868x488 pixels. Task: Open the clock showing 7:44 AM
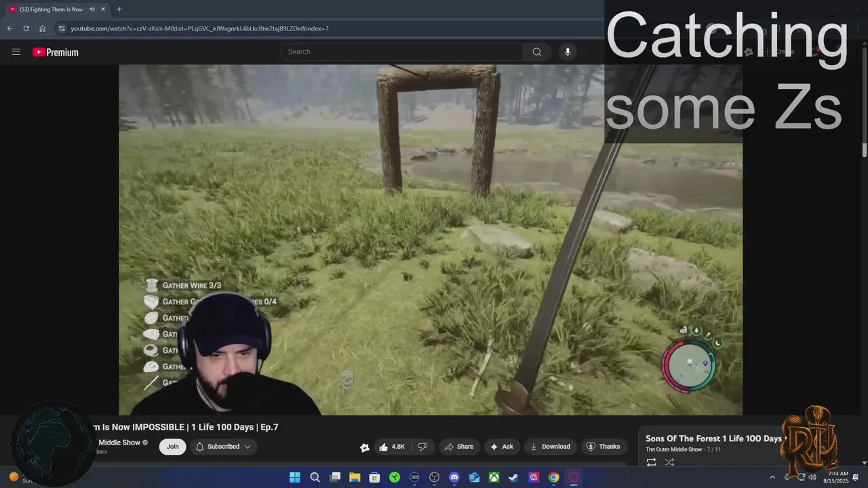pos(837,477)
